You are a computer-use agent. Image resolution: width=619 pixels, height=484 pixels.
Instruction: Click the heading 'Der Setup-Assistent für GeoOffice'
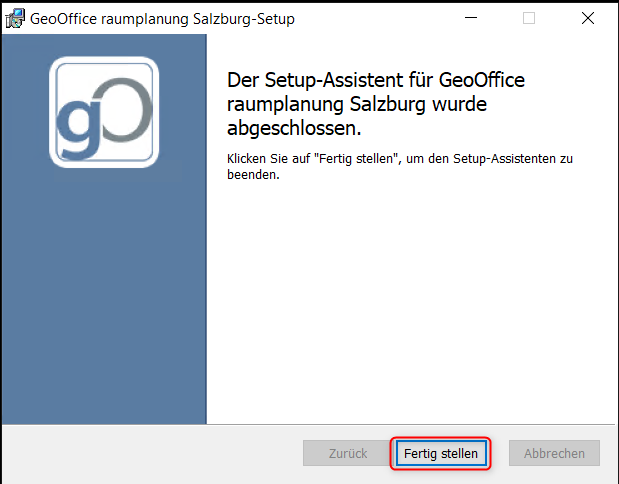pos(376,80)
